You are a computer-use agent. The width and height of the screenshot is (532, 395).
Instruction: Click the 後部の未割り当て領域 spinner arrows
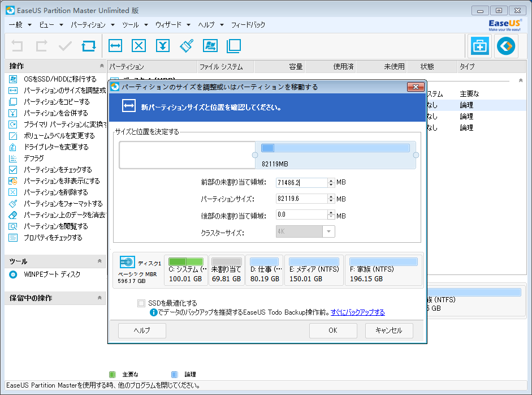click(331, 214)
